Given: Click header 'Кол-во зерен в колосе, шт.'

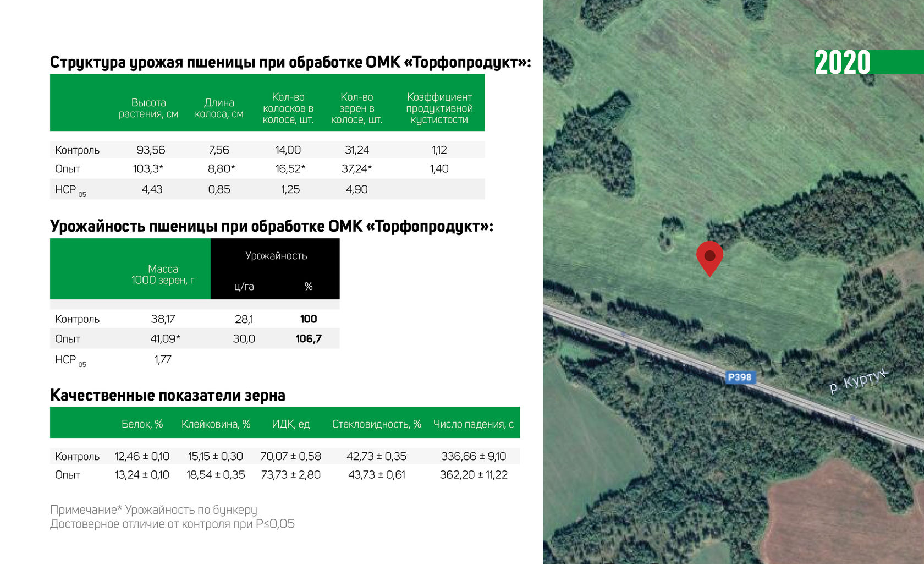Looking at the screenshot, I should click(x=357, y=108).
